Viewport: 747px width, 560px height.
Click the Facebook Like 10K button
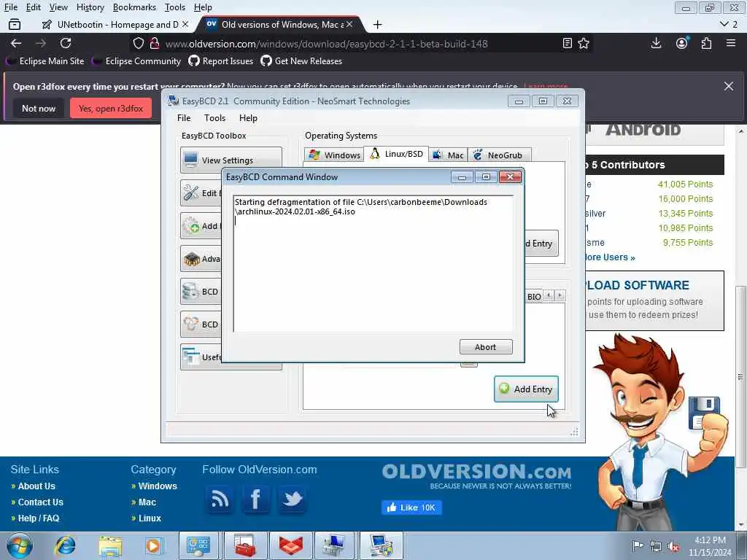pos(411,507)
